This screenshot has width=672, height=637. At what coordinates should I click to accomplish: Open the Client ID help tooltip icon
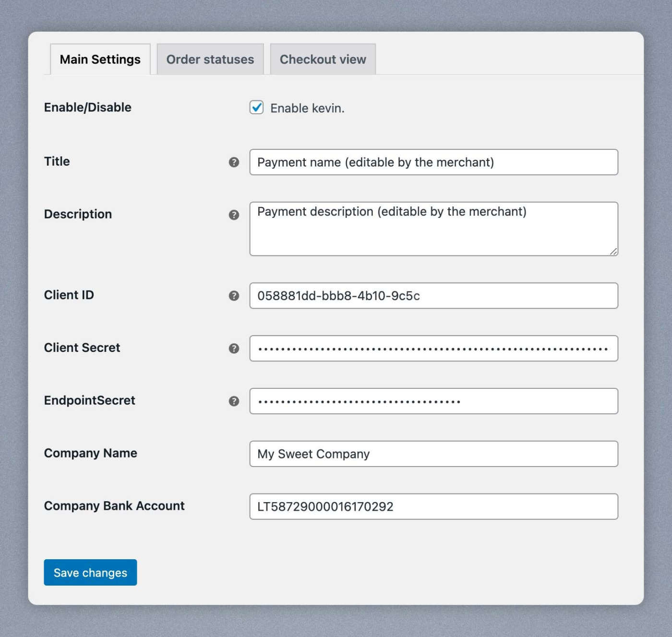click(234, 296)
